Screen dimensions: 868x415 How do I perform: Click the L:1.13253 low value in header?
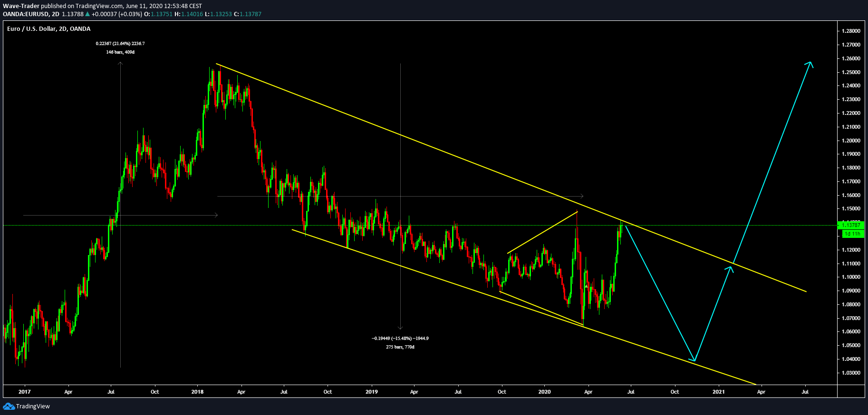(218, 14)
